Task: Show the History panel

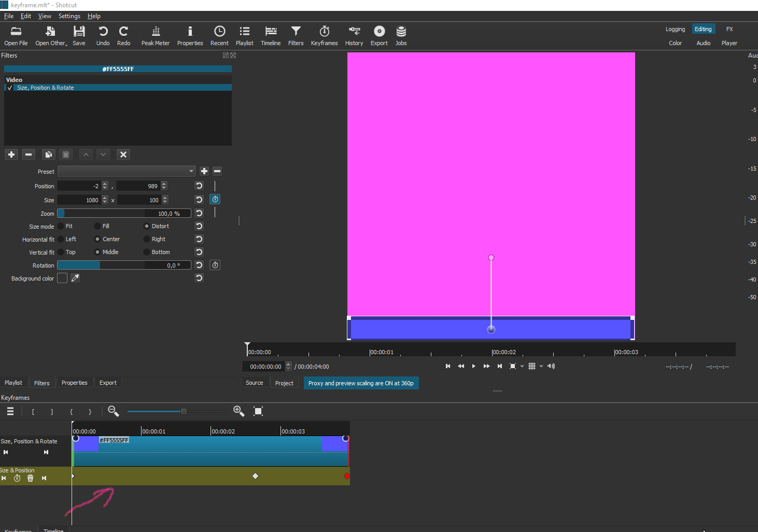Action: coord(354,35)
